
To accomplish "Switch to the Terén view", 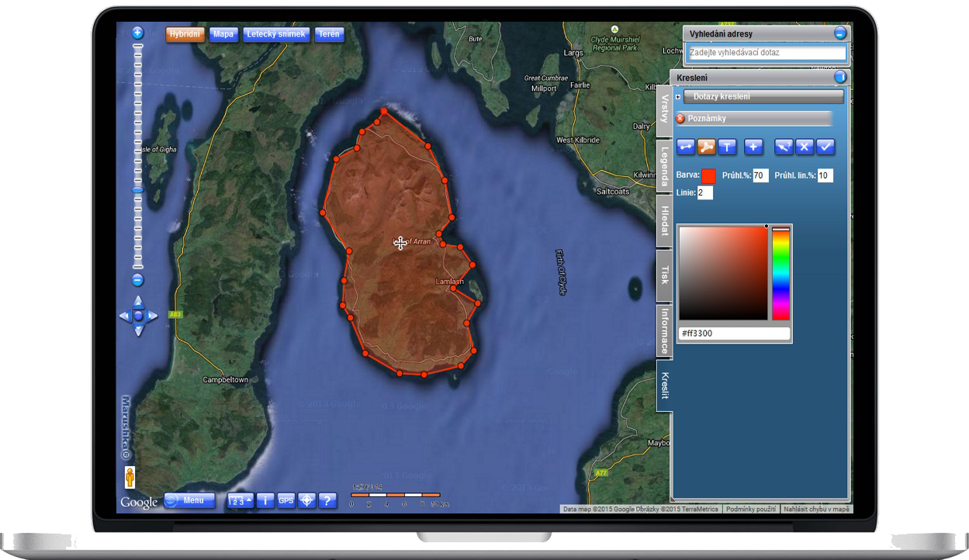I will [x=330, y=34].
